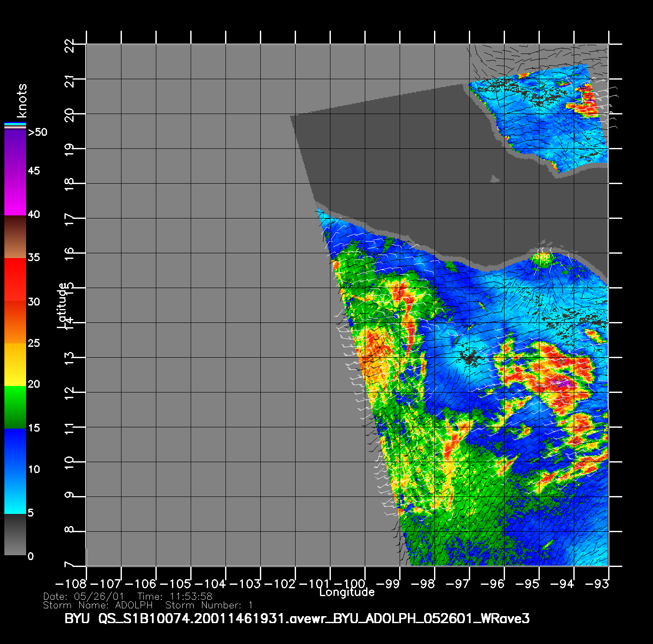Image resolution: width=653 pixels, height=644 pixels.
Task: Select the brown 35-40 knots legend band
Action: (x=15, y=237)
